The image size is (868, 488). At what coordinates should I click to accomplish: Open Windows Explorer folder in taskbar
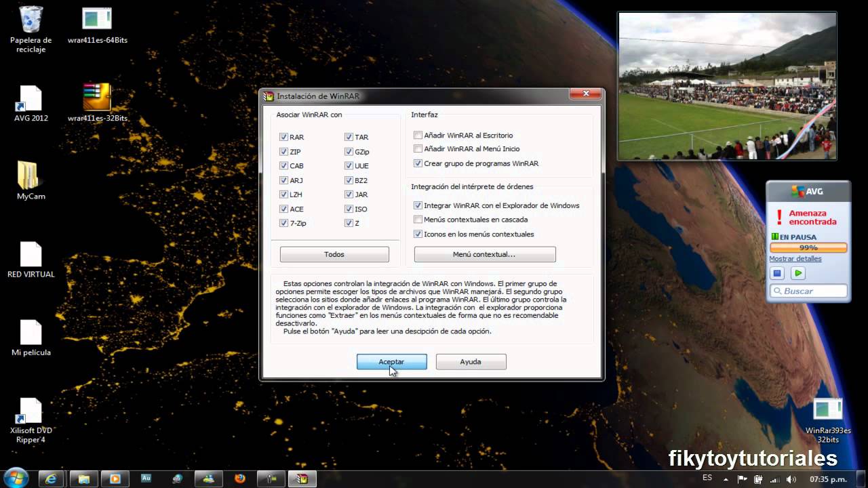point(83,479)
